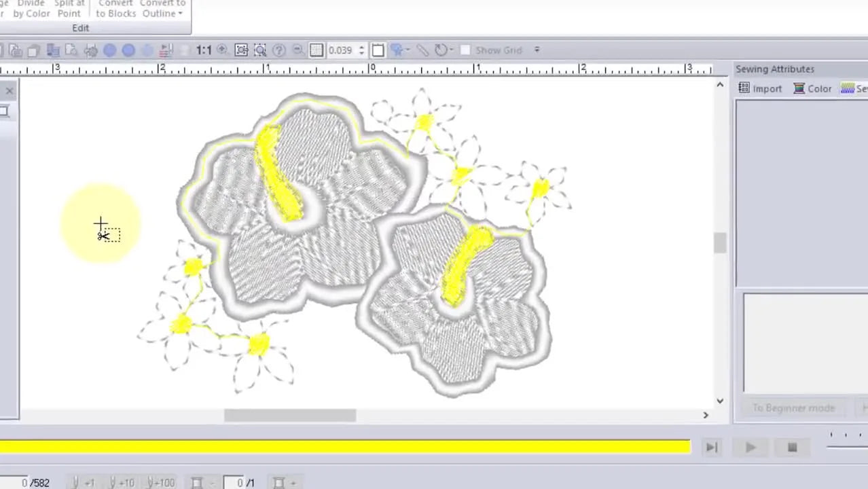Open the Design Property help icon
The height and width of the screenshot is (489, 868).
[278, 50]
